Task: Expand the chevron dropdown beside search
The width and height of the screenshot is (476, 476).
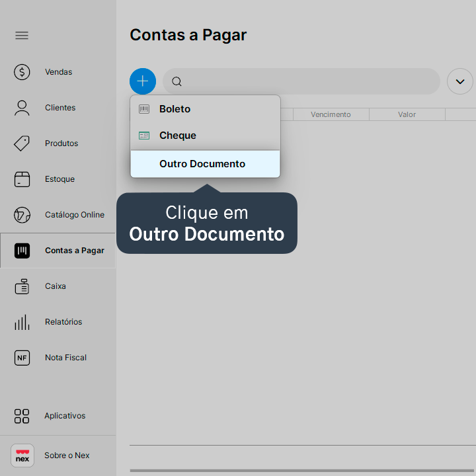Action: [x=460, y=81]
